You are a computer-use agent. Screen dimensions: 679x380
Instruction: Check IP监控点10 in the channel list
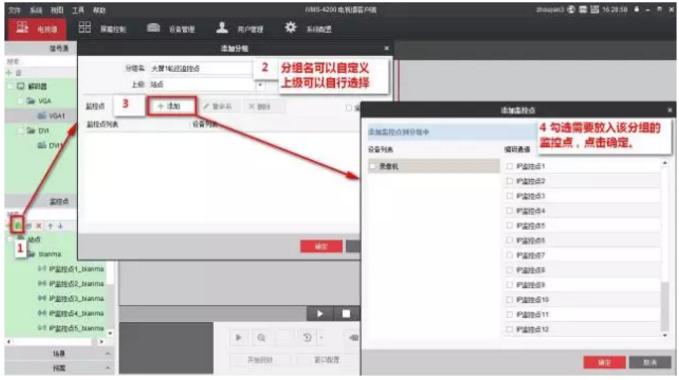click(510, 299)
